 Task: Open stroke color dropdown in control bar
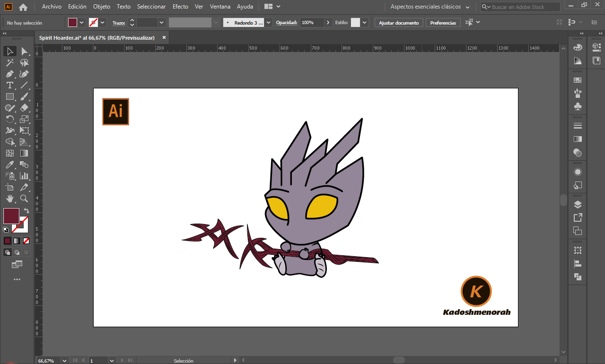[103, 22]
